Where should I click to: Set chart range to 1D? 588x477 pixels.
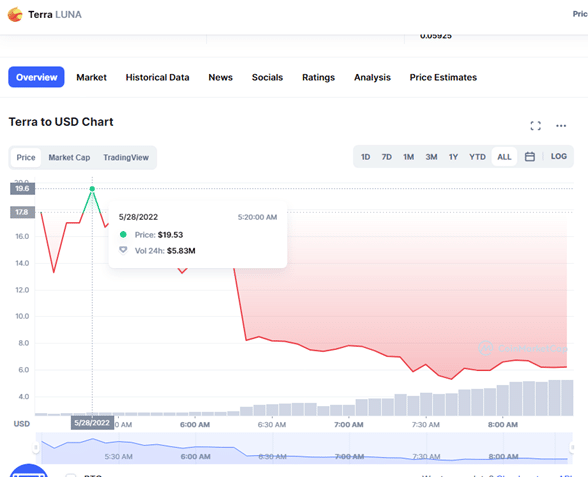pyautogui.click(x=366, y=157)
